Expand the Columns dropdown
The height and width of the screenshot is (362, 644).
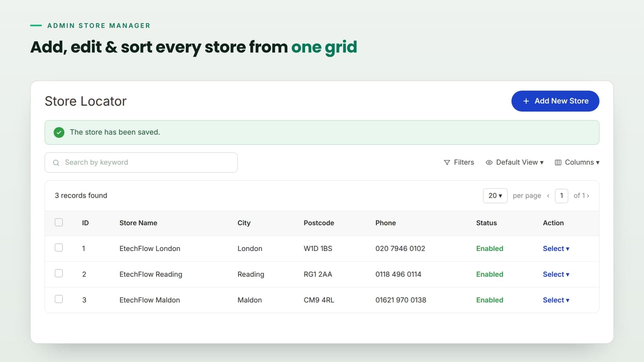577,162
